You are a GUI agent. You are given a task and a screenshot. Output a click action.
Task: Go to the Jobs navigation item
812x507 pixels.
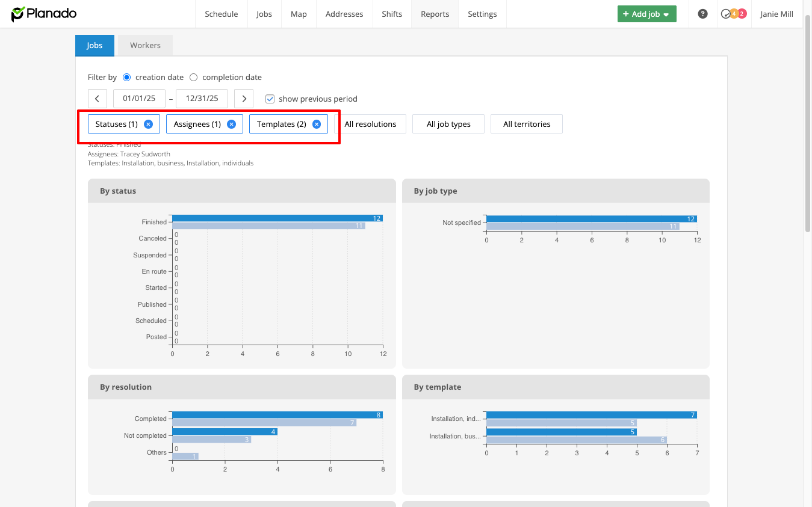pos(264,14)
